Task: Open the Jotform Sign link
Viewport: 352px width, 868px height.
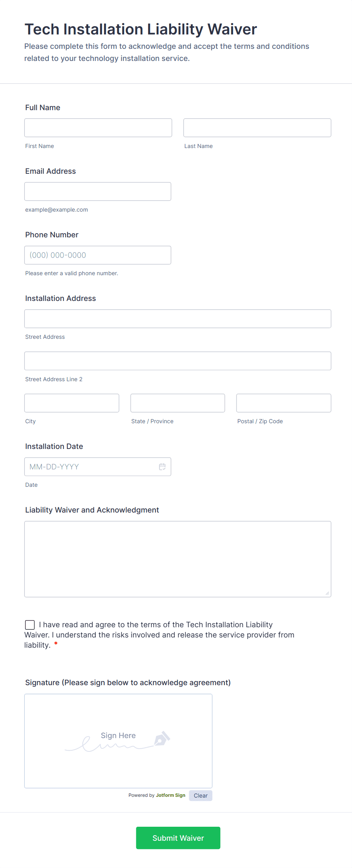Action: pos(170,795)
